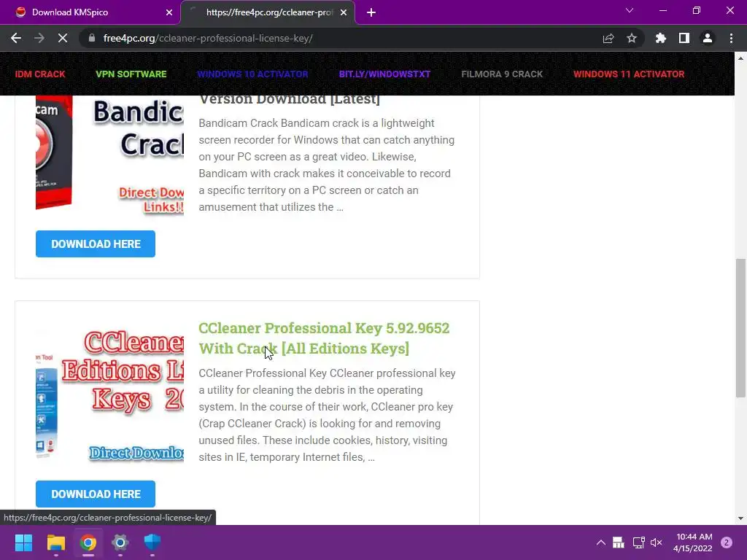Close the Download KMSpico tab
Image resolution: width=747 pixels, height=560 pixels.
coord(169,12)
